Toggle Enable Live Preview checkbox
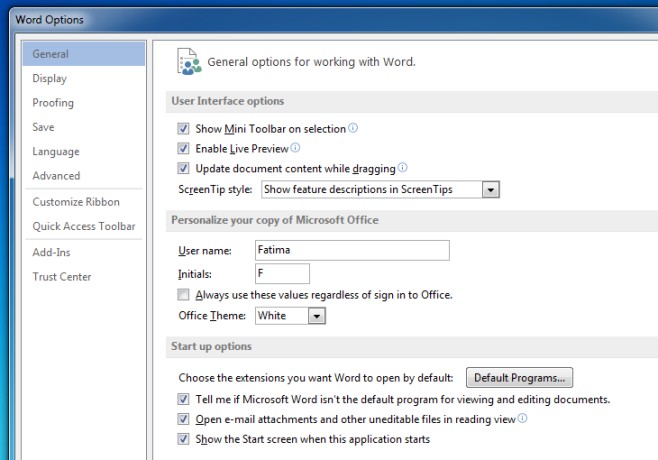 click(x=183, y=148)
